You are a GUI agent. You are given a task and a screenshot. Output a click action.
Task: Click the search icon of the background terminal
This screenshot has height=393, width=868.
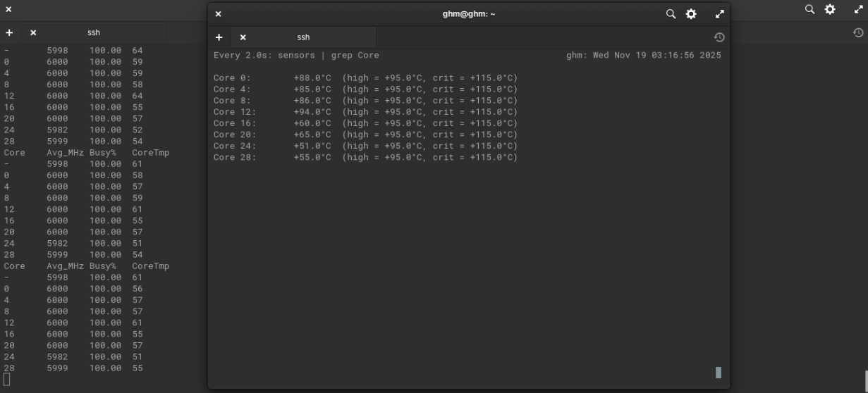tap(810, 9)
